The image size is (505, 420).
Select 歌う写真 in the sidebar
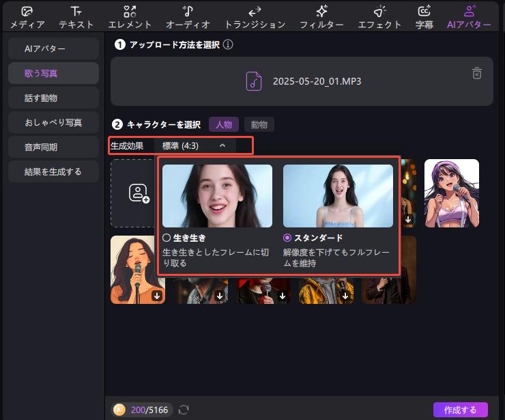point(53,73)
